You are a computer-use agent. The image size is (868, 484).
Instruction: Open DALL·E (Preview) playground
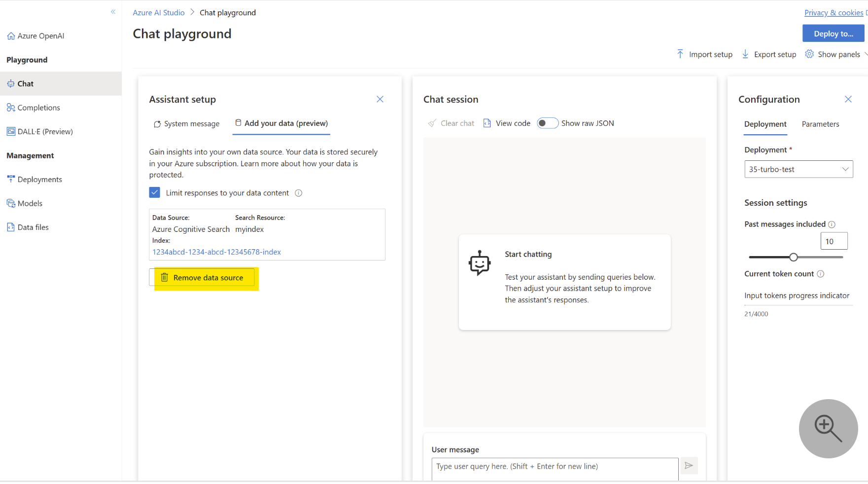click(x=40, y=132)
